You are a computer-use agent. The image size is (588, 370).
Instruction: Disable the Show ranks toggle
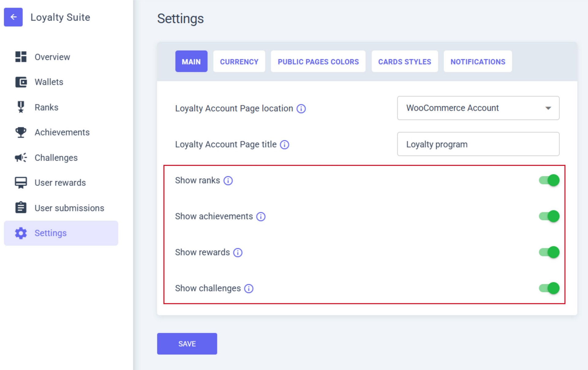(x=549, y=180)
